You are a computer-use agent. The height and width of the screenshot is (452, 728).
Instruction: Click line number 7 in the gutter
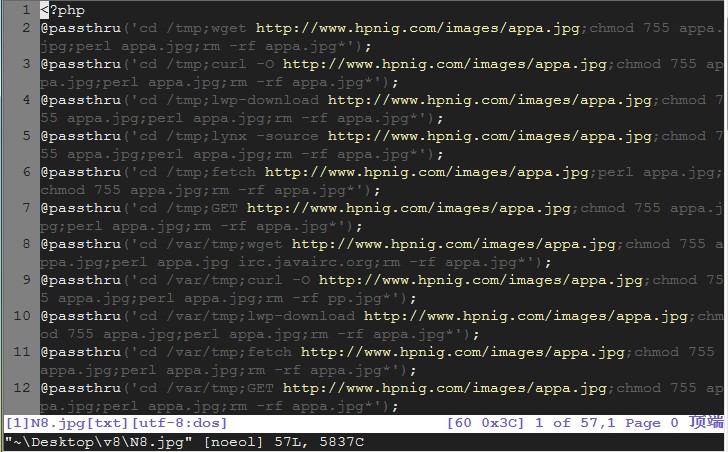point(26,208)
